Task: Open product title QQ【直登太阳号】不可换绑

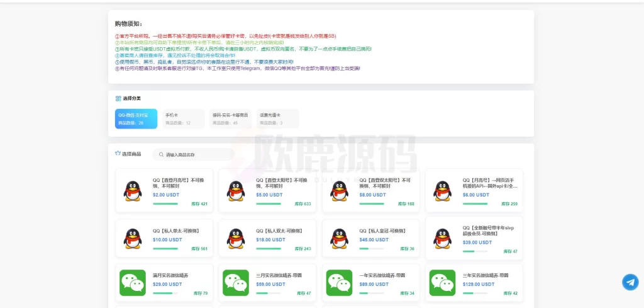Action: coord(282,183)
